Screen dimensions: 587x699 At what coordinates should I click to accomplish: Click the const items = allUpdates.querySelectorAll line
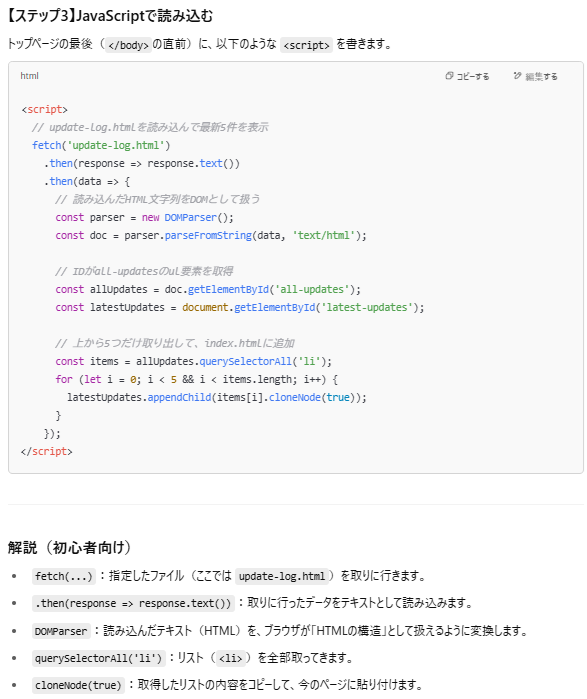point(193,362)
